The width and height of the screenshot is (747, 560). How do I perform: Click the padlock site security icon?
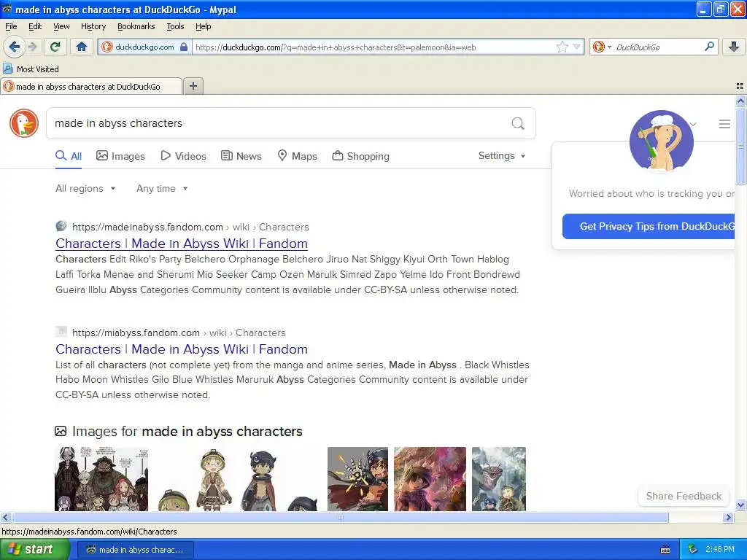[184, 47]
